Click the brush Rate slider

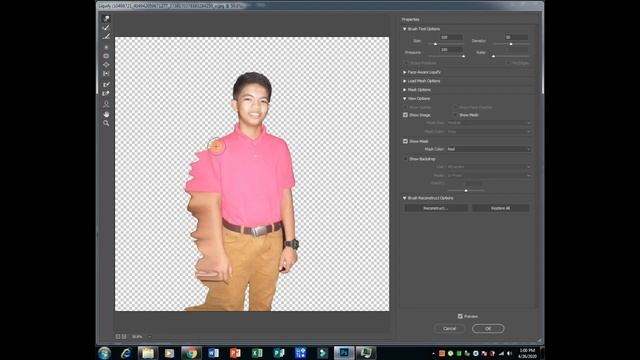coord(510,56)
